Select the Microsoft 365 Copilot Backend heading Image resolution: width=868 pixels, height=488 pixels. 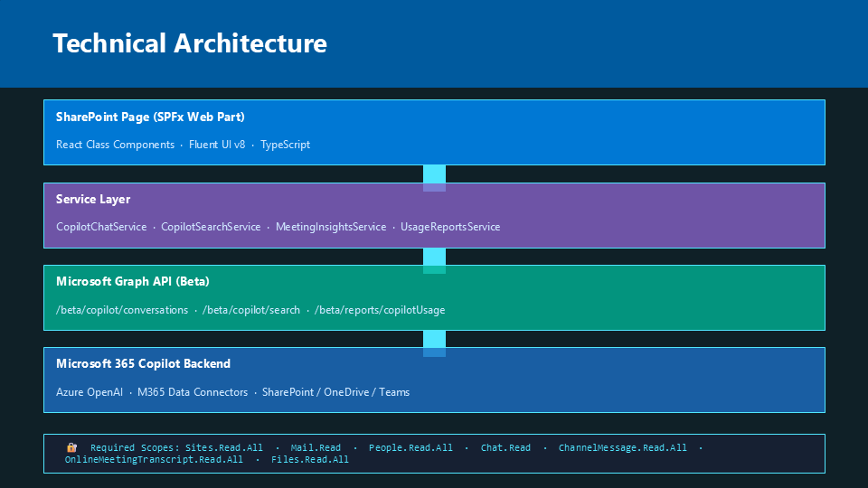pyautogui.click(x=143, y=364)
